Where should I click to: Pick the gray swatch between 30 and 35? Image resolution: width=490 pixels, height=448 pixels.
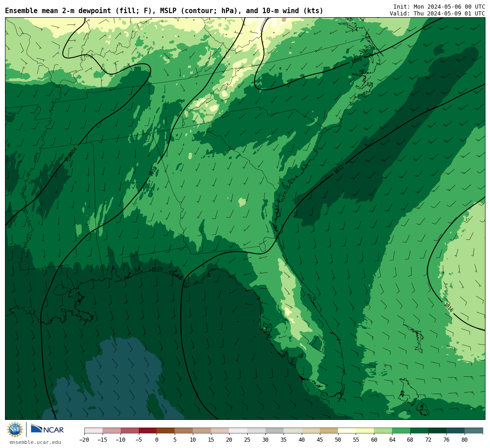(x=274, y=431)
